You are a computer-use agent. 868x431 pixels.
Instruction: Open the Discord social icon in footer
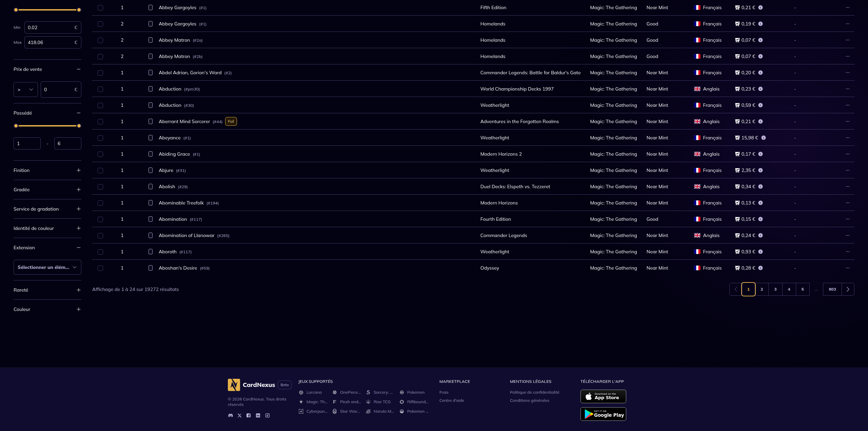(231, 415)
